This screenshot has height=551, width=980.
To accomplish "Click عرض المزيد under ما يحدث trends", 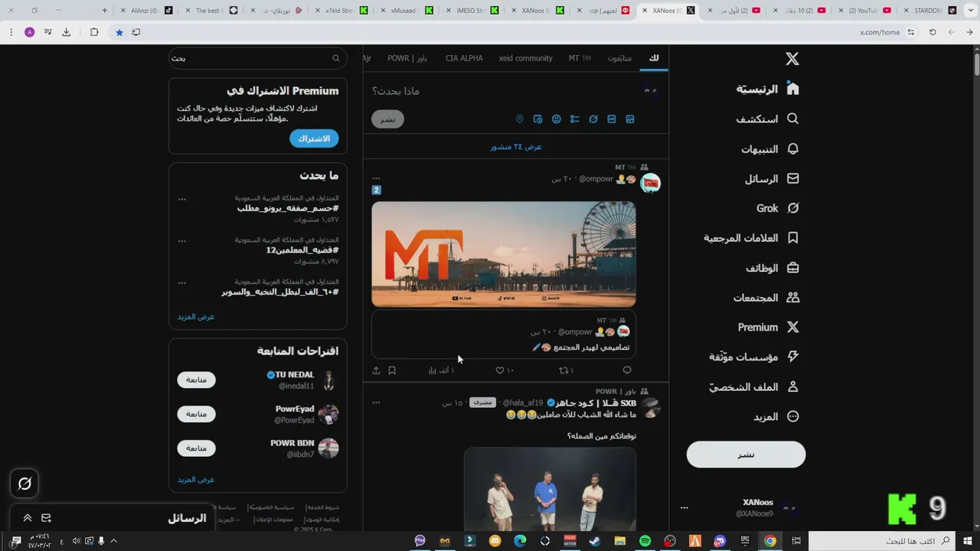I will [196, 317].
